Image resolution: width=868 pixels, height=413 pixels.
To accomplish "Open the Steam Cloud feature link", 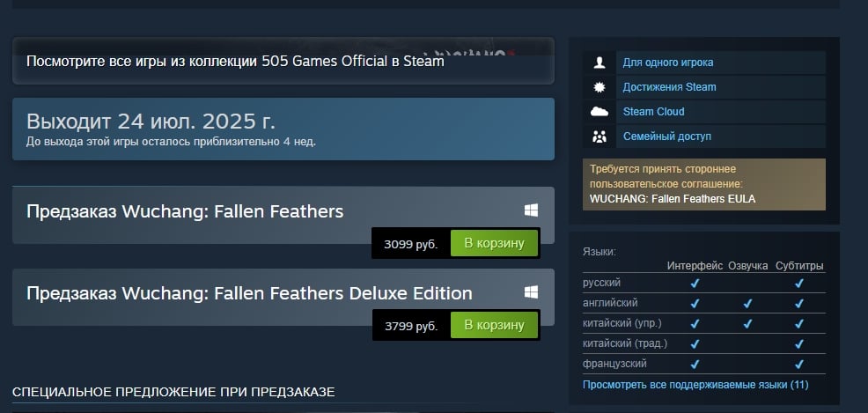I will coord(653,111).
